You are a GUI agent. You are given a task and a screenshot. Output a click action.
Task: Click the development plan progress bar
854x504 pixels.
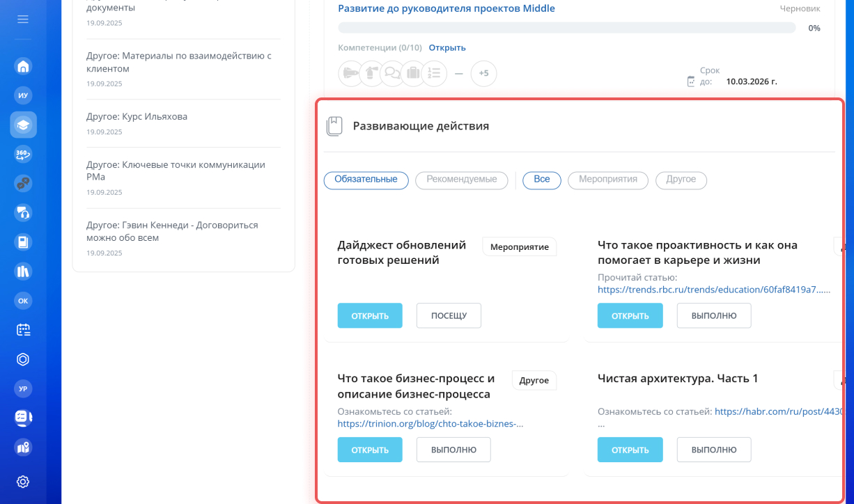(566, 28)
